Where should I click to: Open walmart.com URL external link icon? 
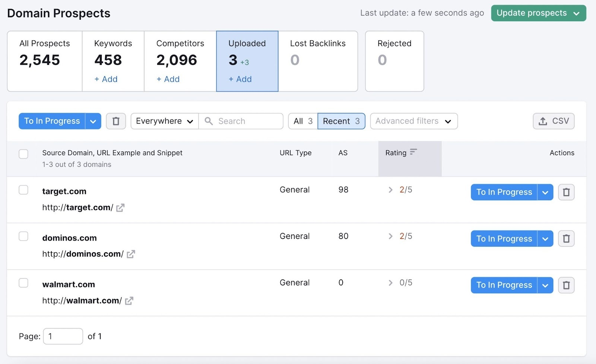pos(129,301)
